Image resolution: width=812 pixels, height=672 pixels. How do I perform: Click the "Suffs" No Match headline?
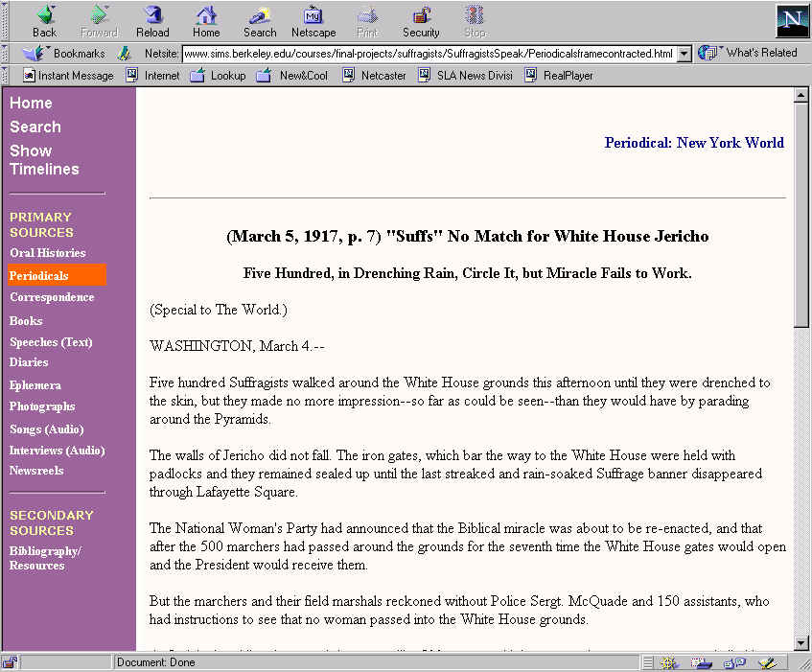(x=467, y=236)
